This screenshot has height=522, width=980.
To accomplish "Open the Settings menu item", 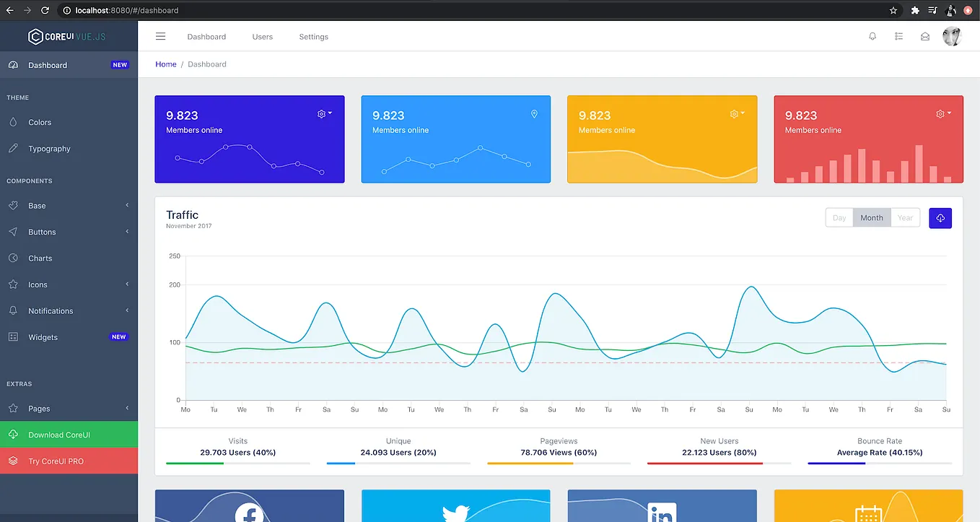I will pos(313,36).
